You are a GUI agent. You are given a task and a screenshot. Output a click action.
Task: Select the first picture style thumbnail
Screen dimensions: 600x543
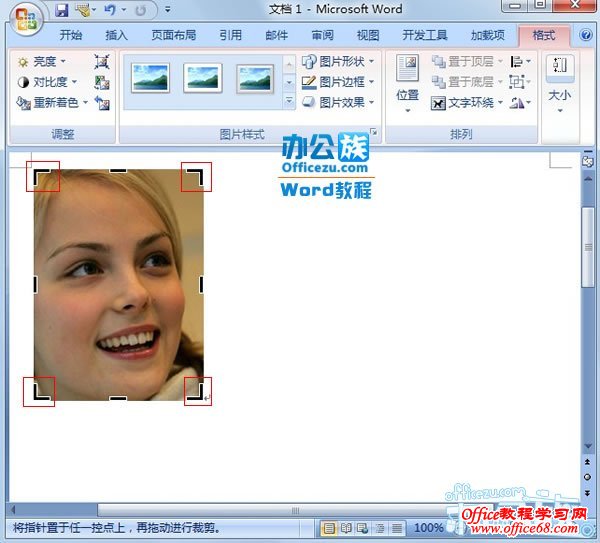[x=150, y=78]
